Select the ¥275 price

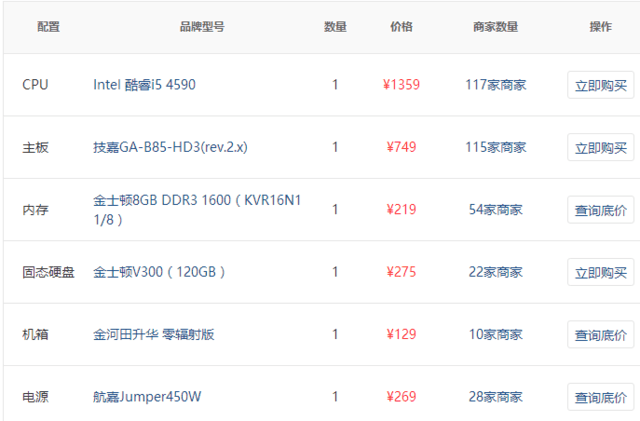[x=401, y=272]
